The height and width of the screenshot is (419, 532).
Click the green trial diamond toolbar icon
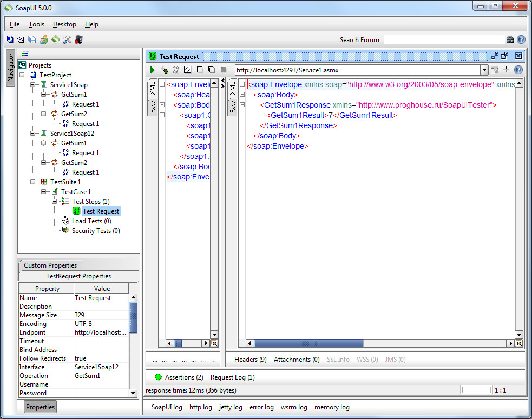[56, 39]
